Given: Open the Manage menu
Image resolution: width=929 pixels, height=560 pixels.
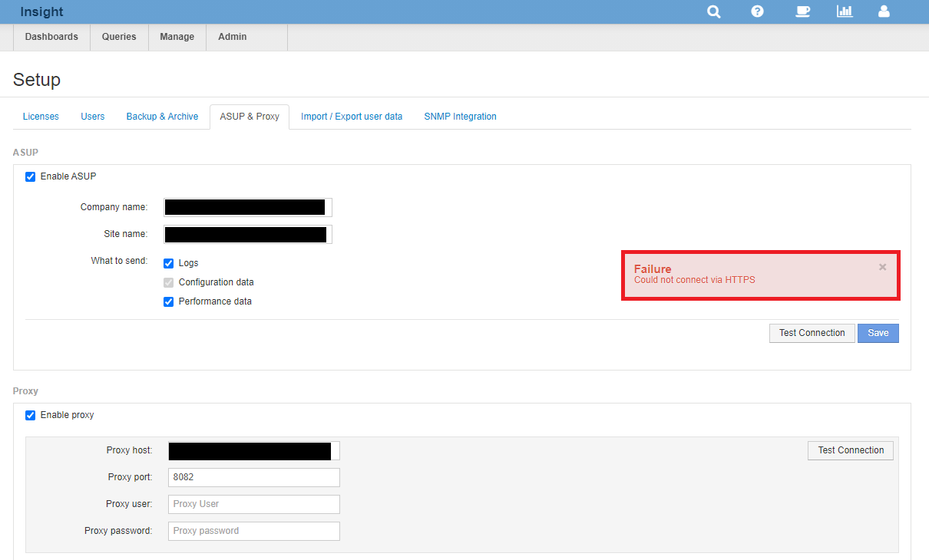Looking at the screenshot, I should 177,37.
